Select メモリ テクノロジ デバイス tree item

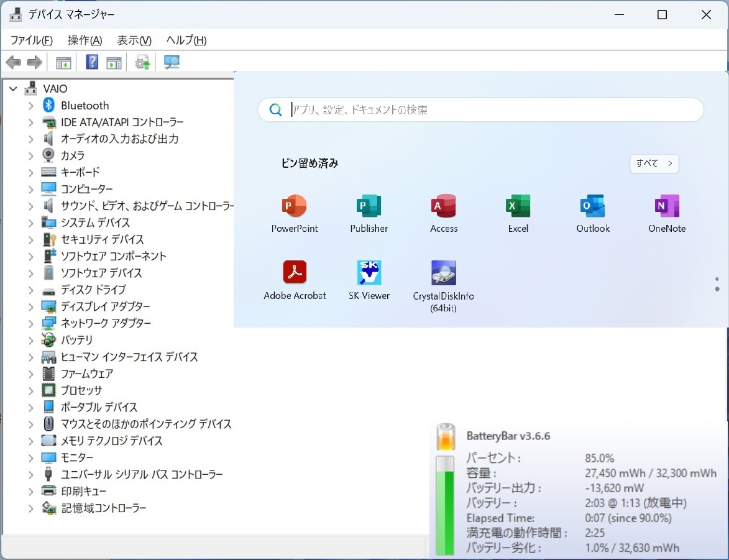(112, 441)
